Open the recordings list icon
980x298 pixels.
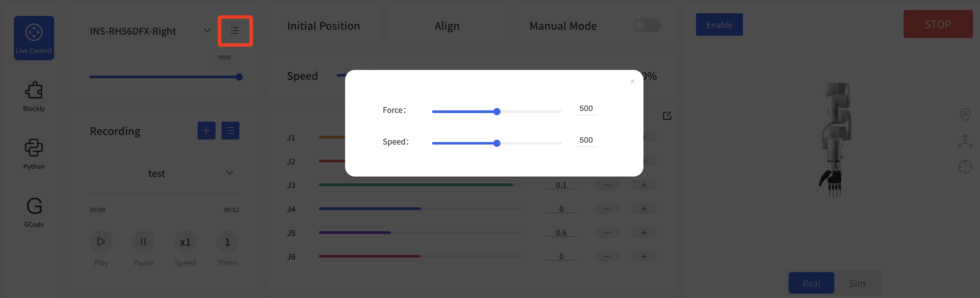230,131
